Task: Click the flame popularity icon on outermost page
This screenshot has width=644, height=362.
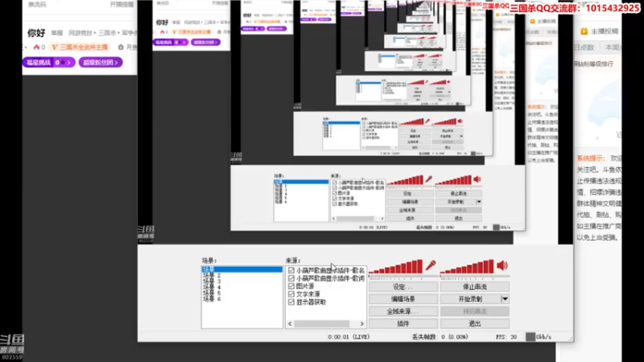Action: [36, 47]
